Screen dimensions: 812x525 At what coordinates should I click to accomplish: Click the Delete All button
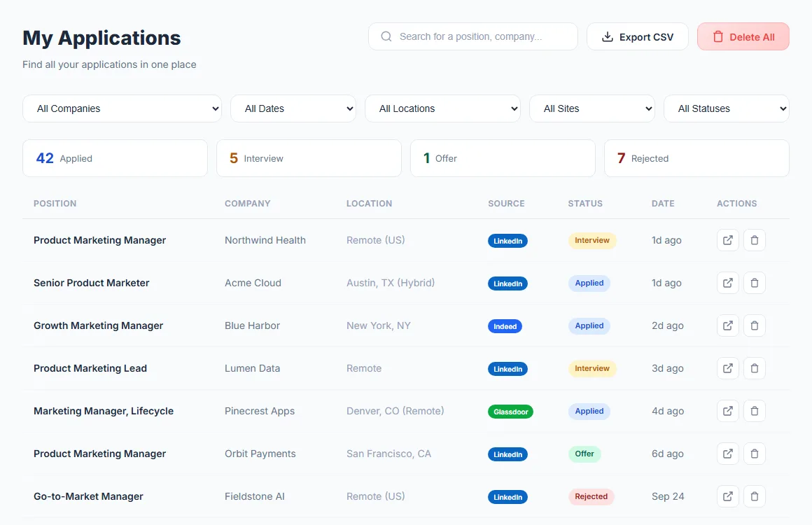pyautogui.click(x=743, y=37)
